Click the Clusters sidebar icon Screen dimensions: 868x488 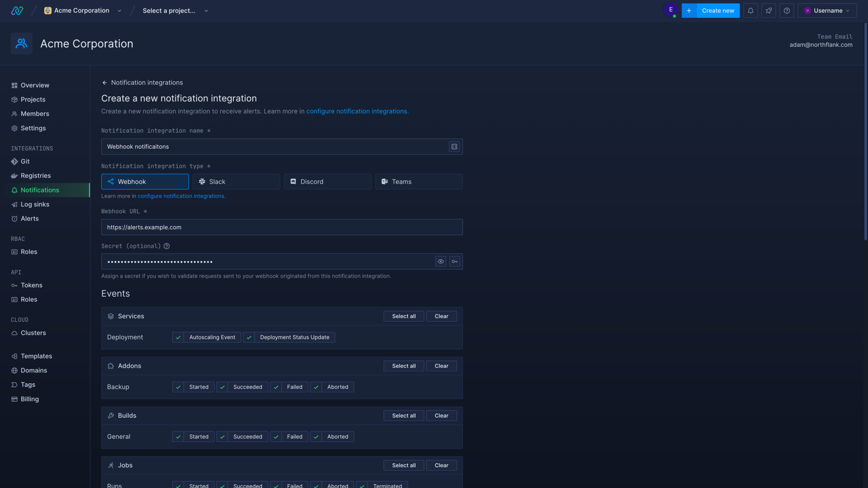point(14,333)
